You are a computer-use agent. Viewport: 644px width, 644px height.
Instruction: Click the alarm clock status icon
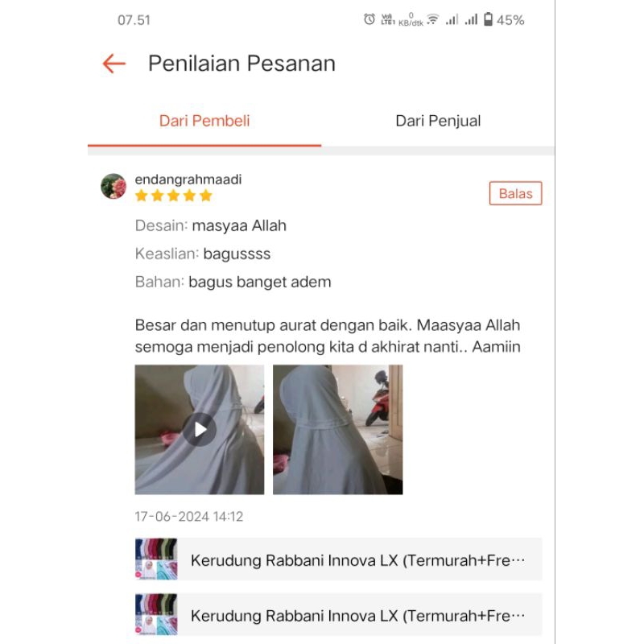tap(369, 19)
